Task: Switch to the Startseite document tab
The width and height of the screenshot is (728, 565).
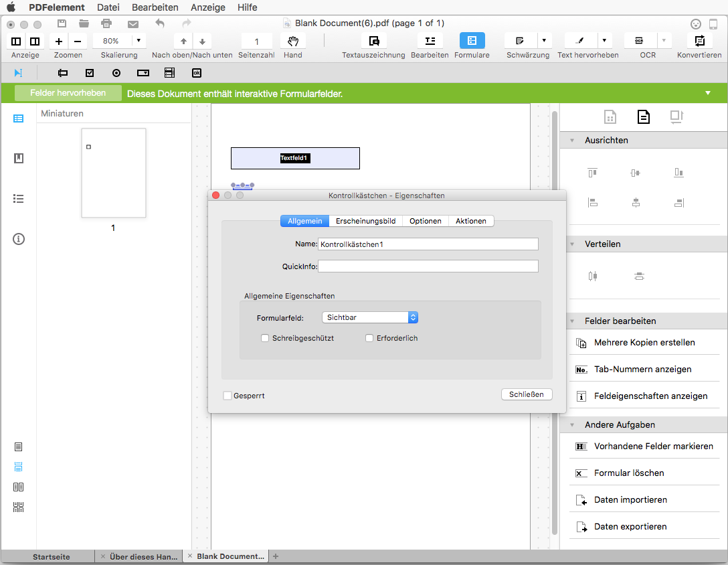Action: point(51,557)
